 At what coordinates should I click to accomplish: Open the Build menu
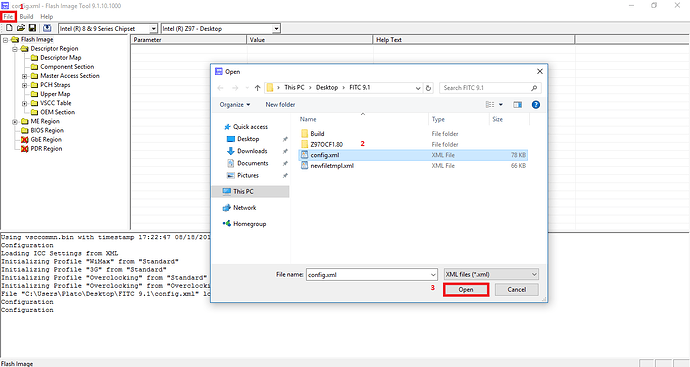26,17
